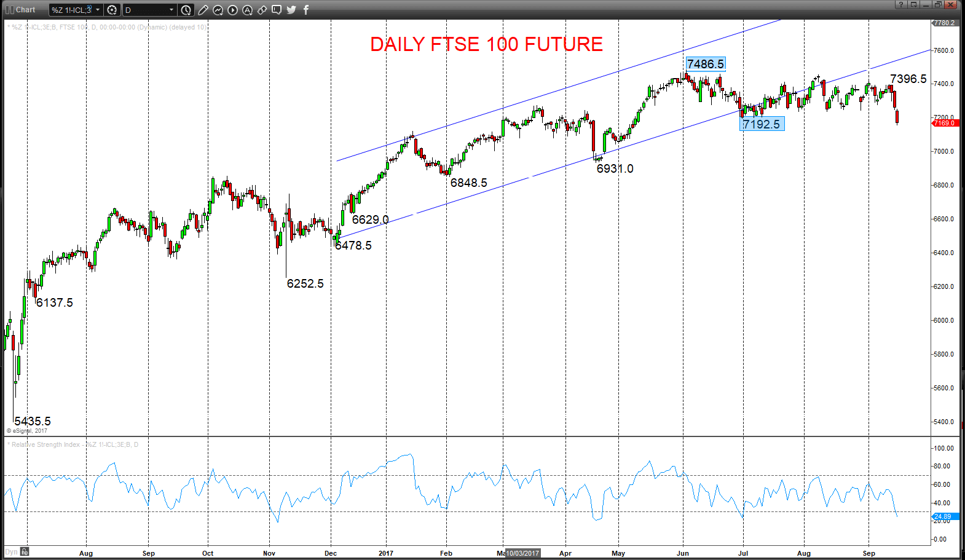The image size is (965, 560).
Task: Click the help question mark button
Action: (901, 4)
